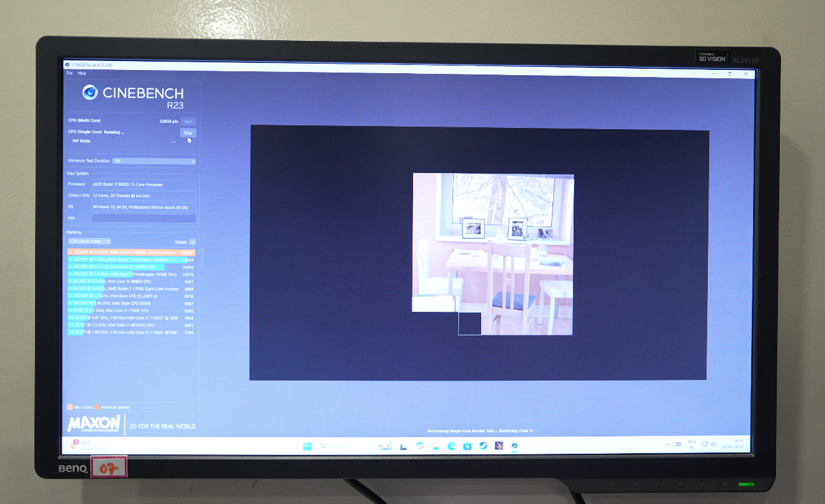Click the Identical System legend swatch

pos(97,407)
